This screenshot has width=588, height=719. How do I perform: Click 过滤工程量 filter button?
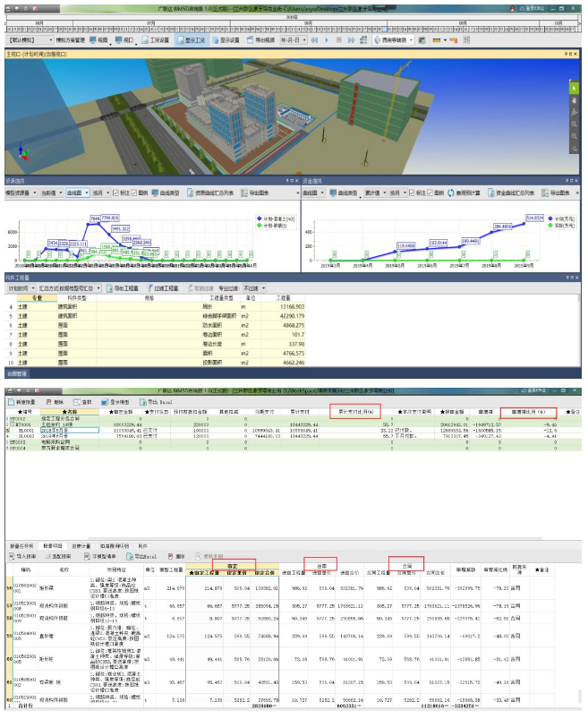(x=162, y=288)
